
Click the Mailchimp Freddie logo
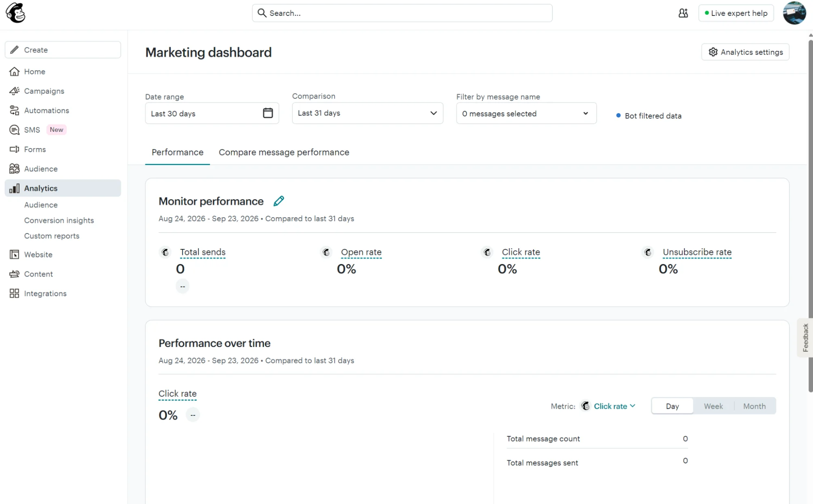click(15, 13)
